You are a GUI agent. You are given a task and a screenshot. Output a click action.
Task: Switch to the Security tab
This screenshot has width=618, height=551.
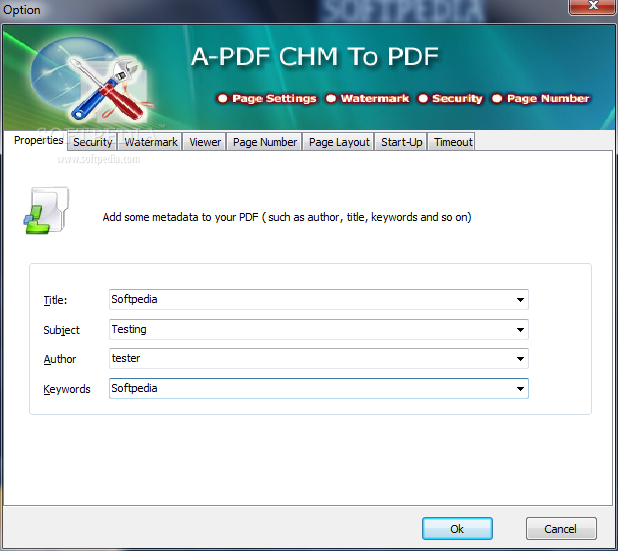point(93,142)
